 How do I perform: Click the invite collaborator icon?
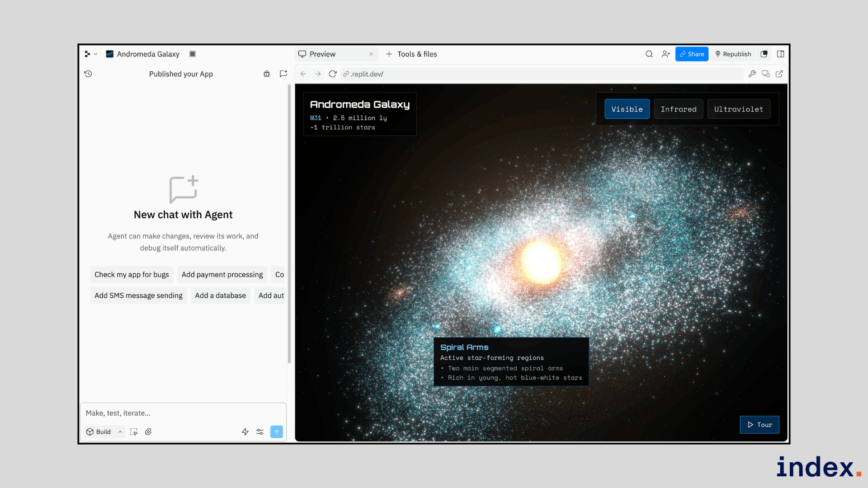665,54
